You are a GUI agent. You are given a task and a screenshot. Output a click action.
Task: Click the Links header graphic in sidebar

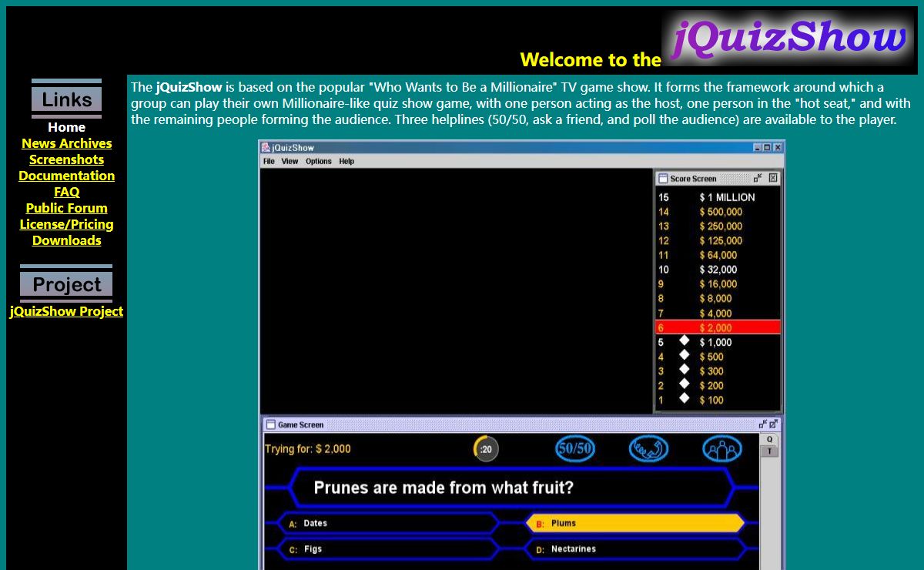(x=66, y=99)
